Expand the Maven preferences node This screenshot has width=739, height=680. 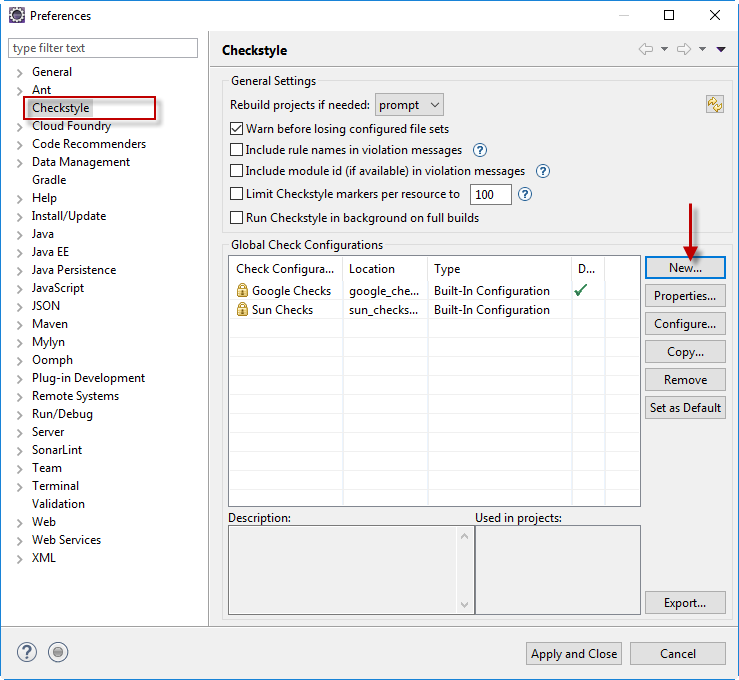point(19,324)
